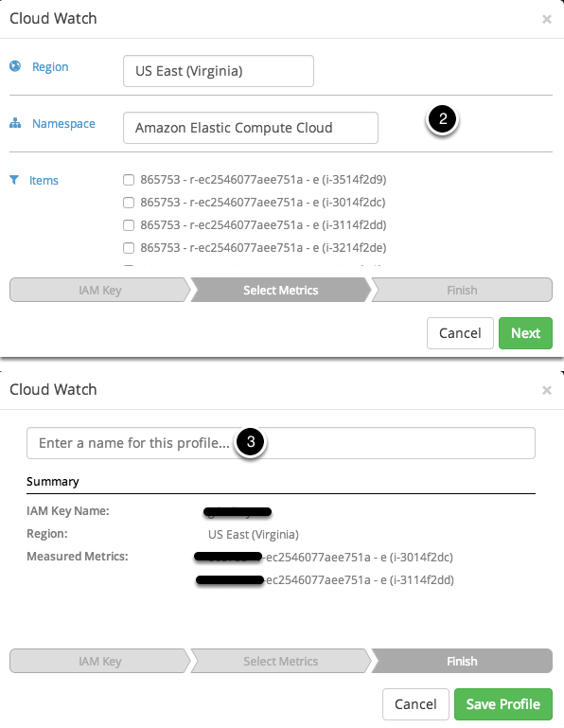Viewport: 564px width, 728px height.
Task: Click the step 3 numbered marker
Action: pyautogui.click(x=251, y=441)
